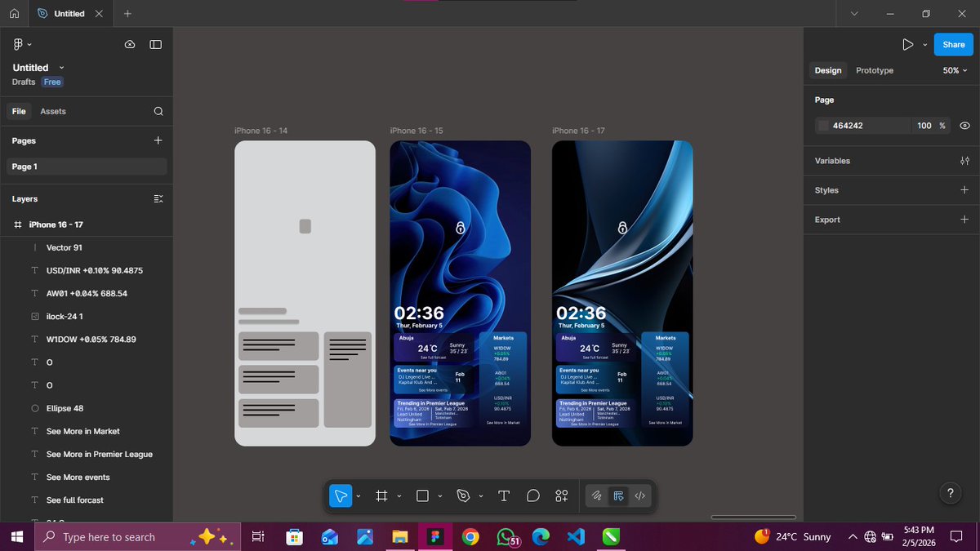Select Page 1 in pages list
Viewport: 980px width, 551px height.
[x=87, y=167]
